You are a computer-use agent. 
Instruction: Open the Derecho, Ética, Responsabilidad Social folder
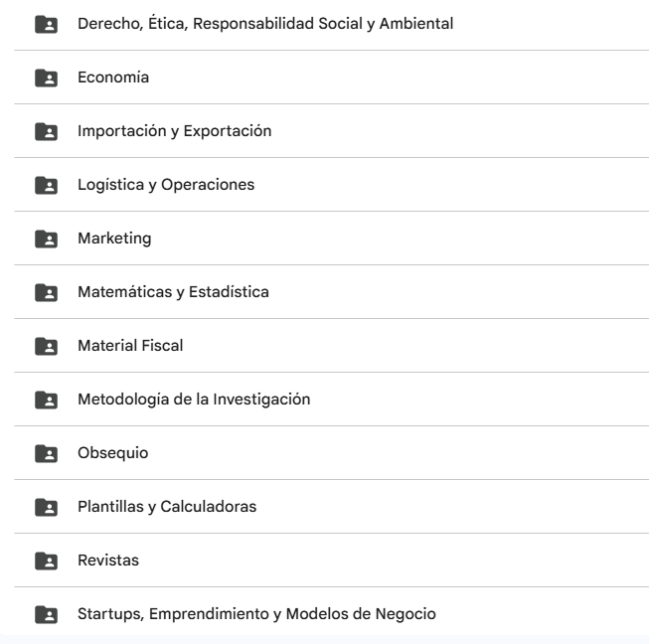(265, 24)
